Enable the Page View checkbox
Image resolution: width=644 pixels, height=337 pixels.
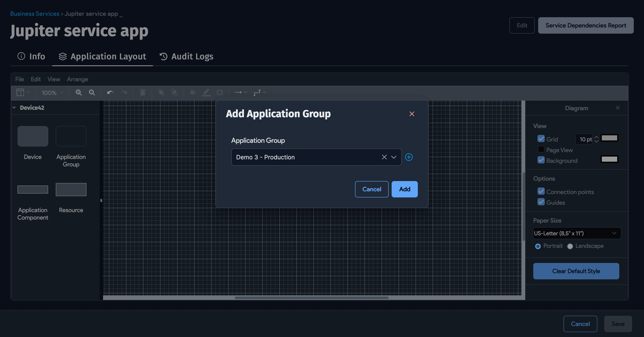pyautogui.click(x=541, y=149)
